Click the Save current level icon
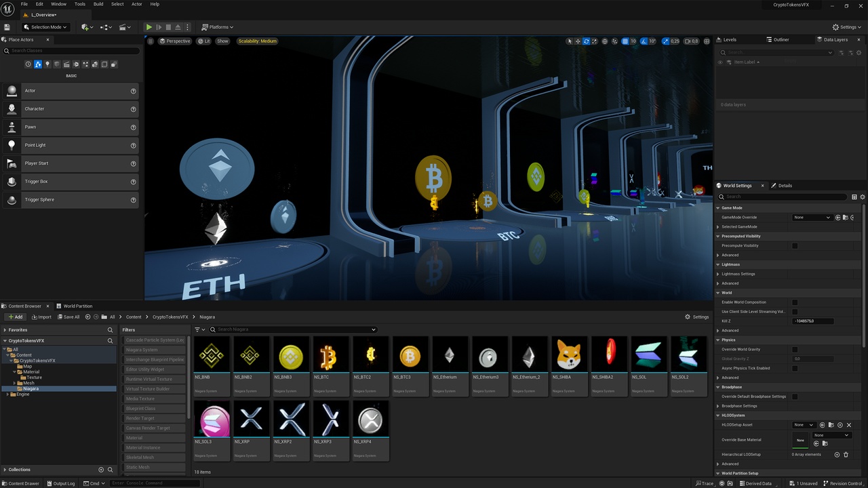Image resolution: width=868 pixels, height=488 pixels. 7,27
